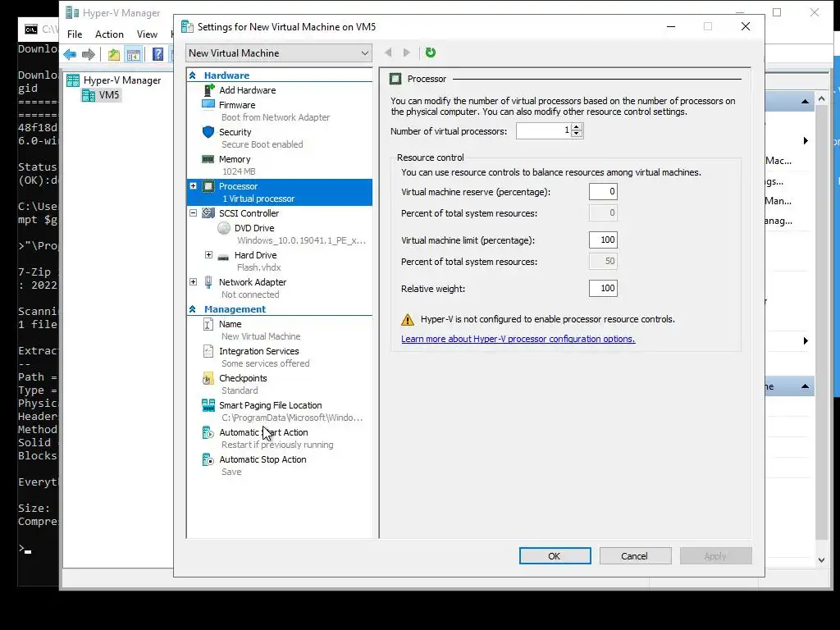This screenshot has width=840, height=630.
Task: Select Hyper-V Manager root tree node
Action: pyautogui.click(x=113, y=80)
